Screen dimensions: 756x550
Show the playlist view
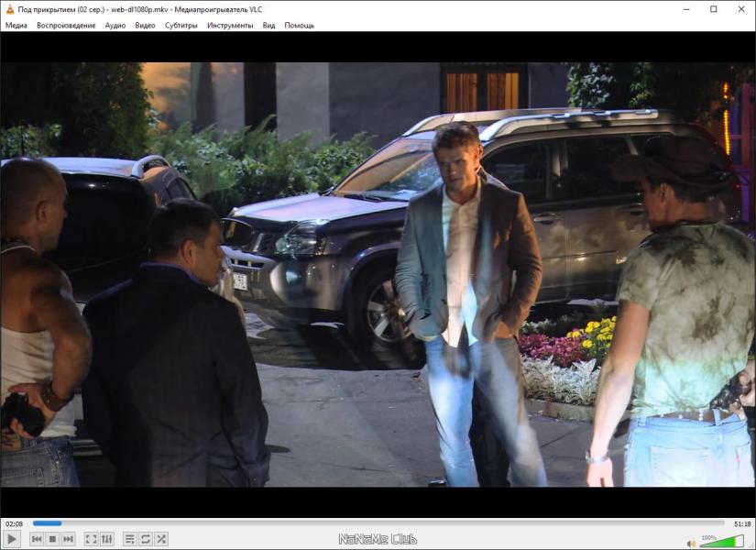[130, 539]
